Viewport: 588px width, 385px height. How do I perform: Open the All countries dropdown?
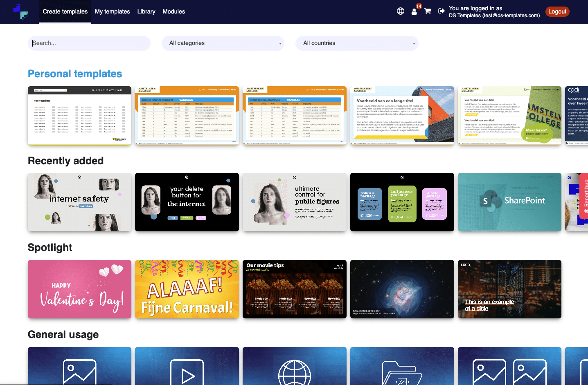pyautogui.click(x=356, y=43)
